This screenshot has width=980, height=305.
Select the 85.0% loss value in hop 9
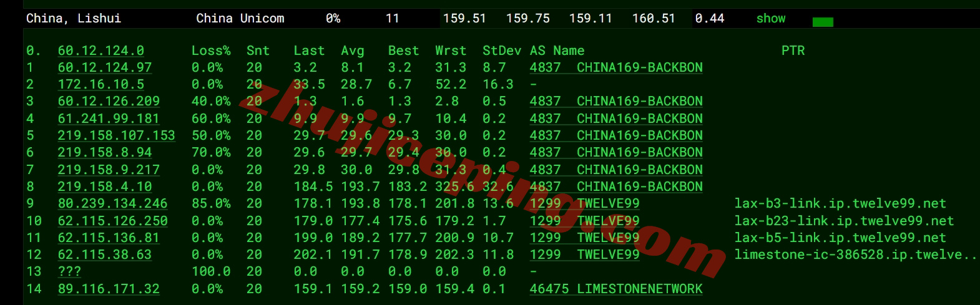pos(211,203)
